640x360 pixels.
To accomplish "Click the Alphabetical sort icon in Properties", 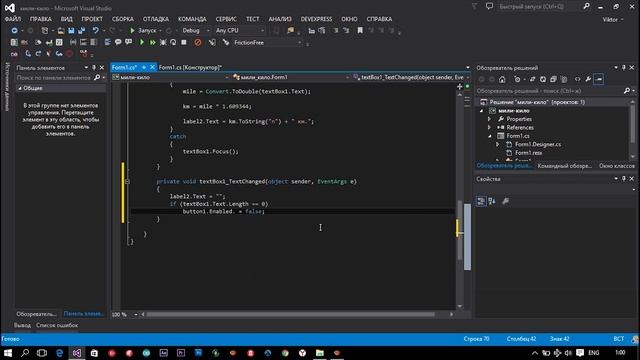I will point(492,201).
